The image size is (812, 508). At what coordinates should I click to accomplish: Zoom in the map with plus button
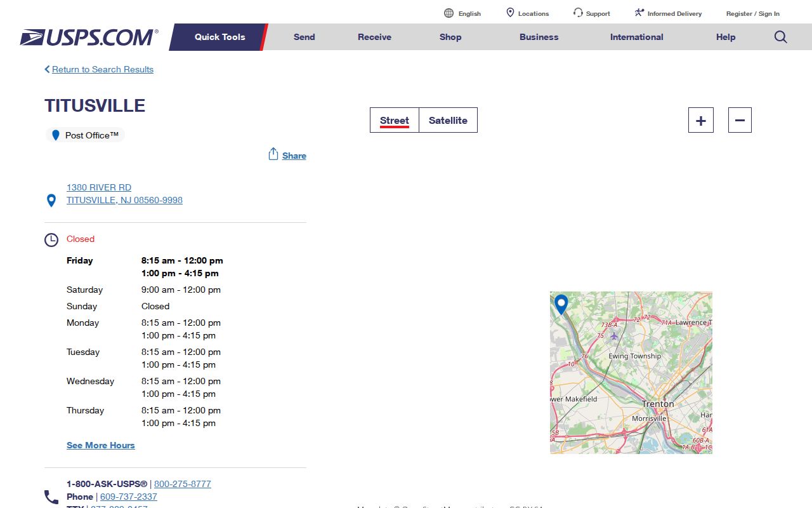click(x=701, y=120)
